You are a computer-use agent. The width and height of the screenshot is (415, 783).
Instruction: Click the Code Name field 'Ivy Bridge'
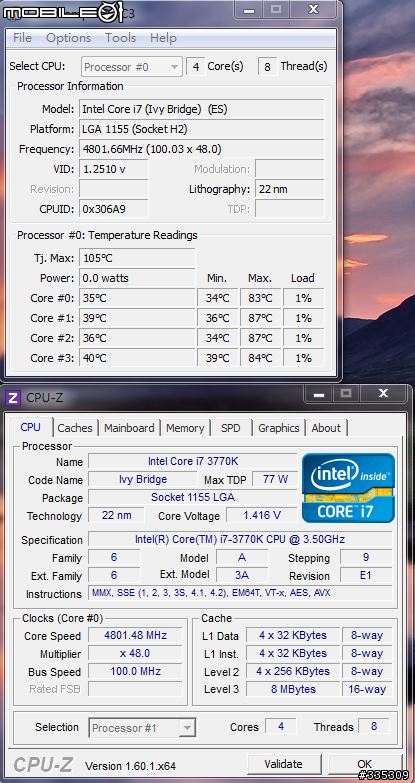143,479
